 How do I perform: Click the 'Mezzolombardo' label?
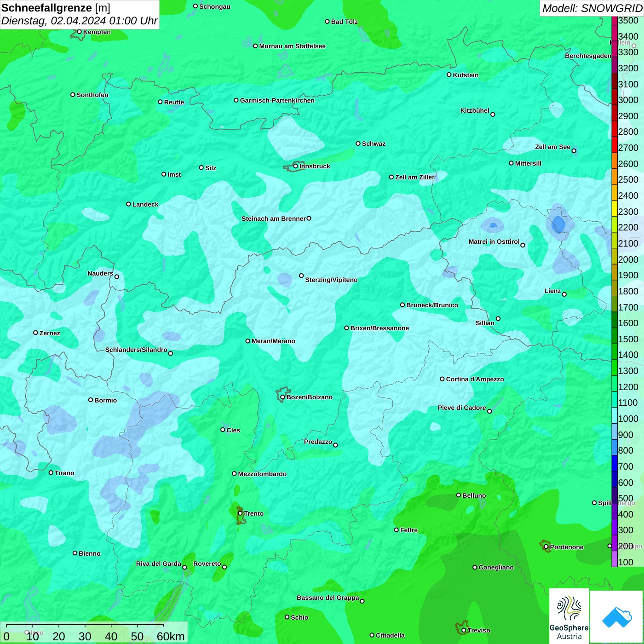262,474
